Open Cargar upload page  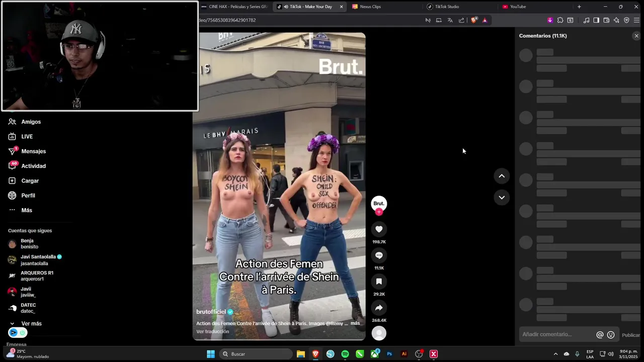24,180
